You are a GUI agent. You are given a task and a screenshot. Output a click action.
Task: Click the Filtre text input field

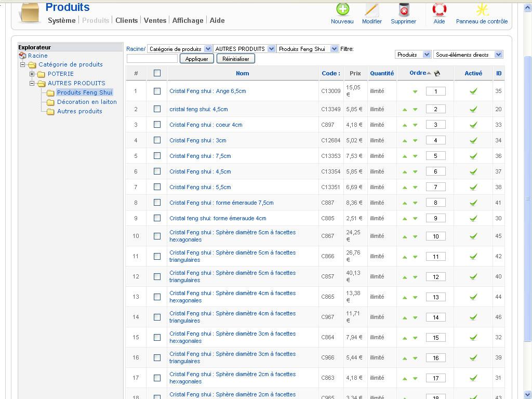tap(152, 59)
